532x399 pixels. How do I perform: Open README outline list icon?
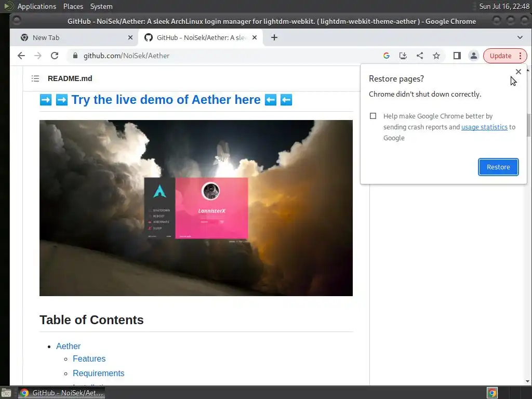(x=35, y=79)
